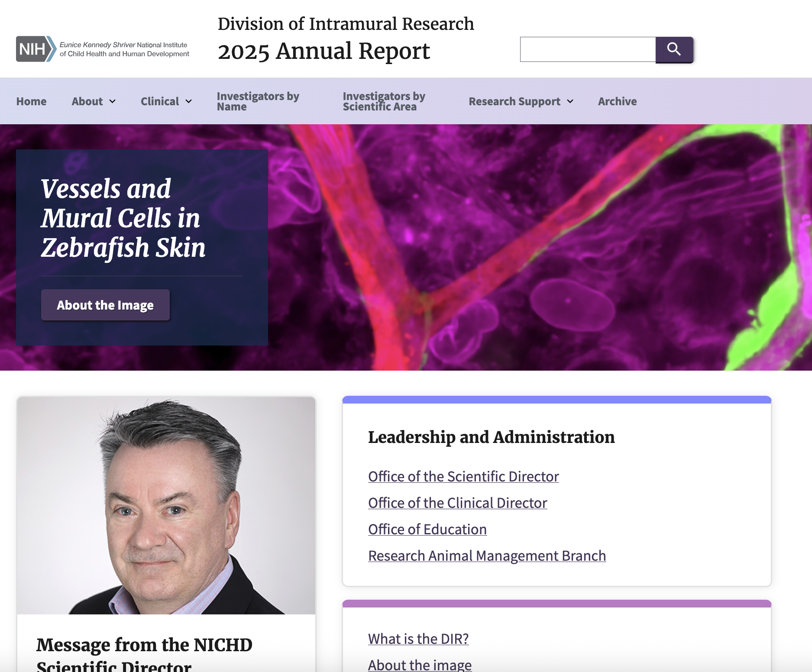Click the Scientific Director portrait photo
Viewport: 812px width, 672px height.
pos(166,505)
